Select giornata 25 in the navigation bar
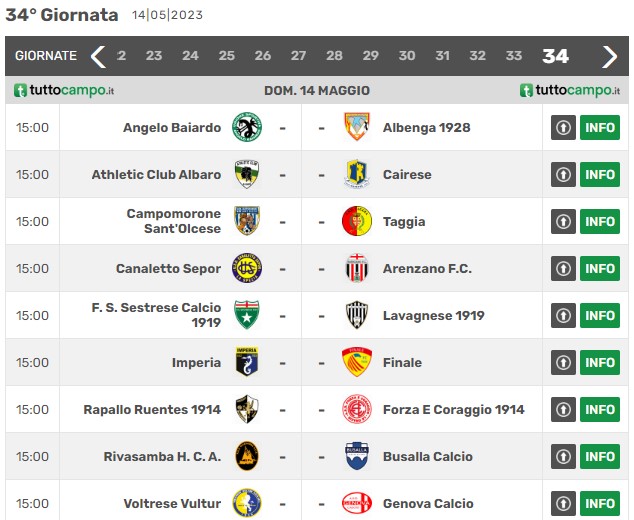The width and height of the screenshot is (634, 520). coord(226,55)
